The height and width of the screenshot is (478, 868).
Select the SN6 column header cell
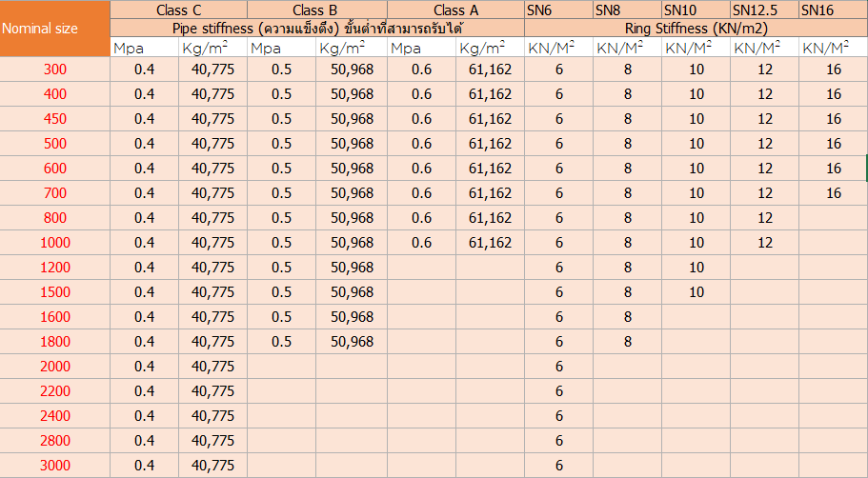tap(558, 10)
